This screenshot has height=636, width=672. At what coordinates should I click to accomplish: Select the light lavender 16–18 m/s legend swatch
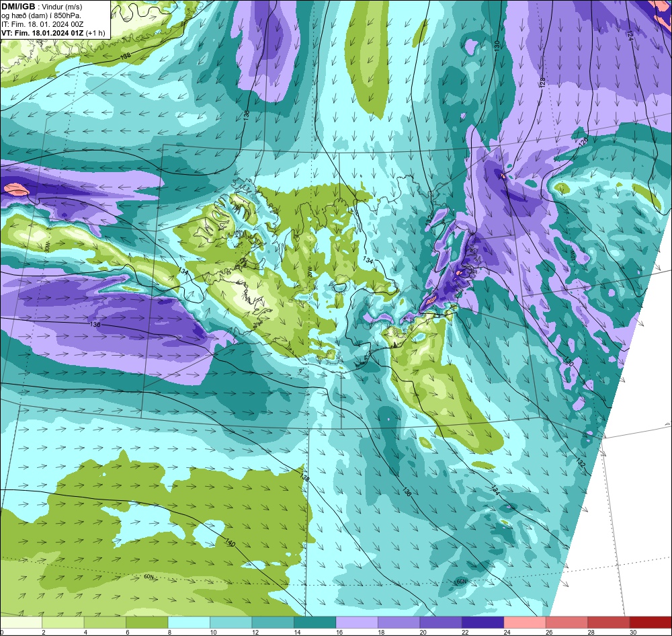(357, 623)
